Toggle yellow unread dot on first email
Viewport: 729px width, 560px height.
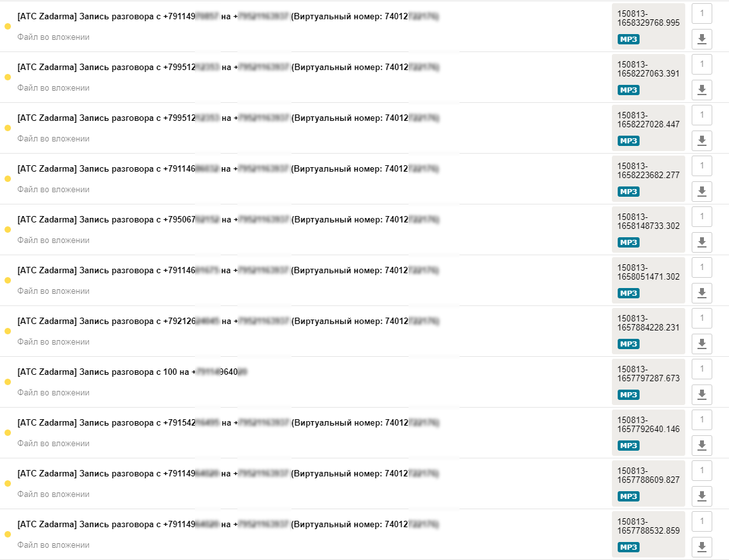8,26
